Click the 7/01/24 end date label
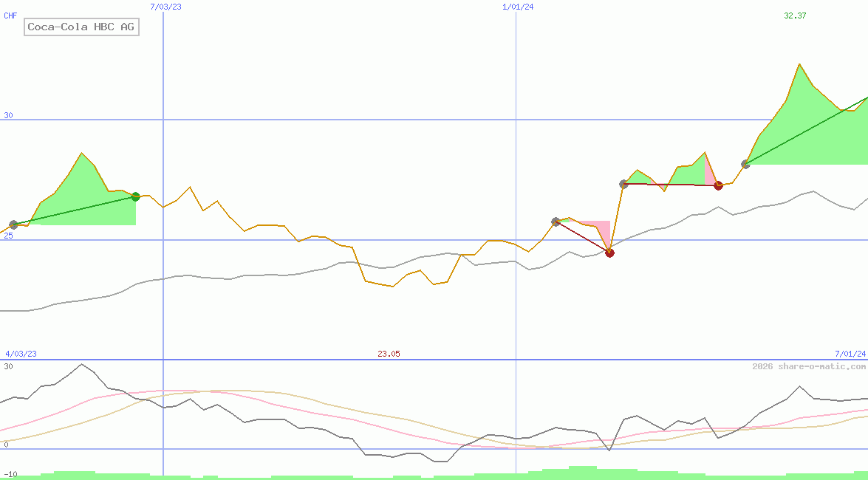The image size is (868, 480). [x=850, y=354]
